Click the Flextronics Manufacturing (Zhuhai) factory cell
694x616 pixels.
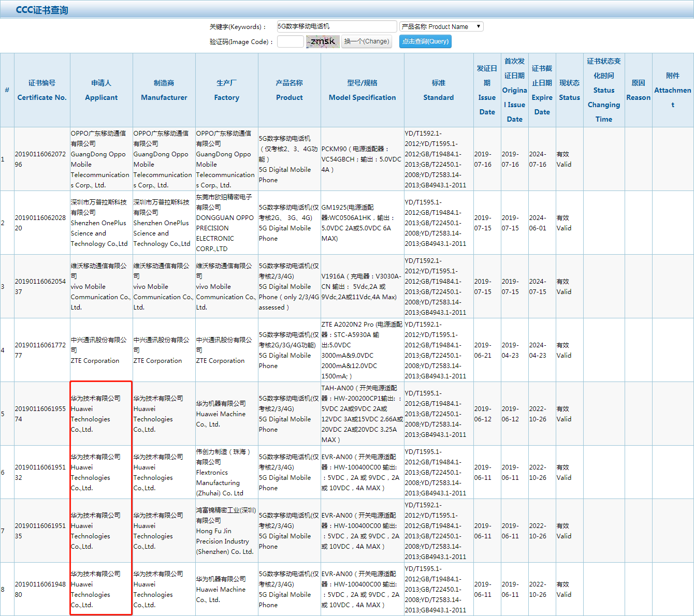[226, 472]
